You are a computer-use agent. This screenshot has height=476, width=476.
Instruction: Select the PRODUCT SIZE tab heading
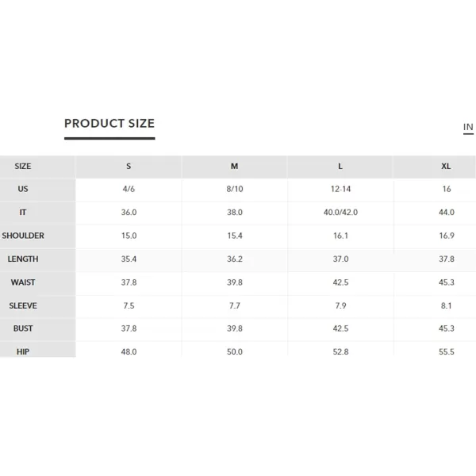click(x=109, y=124)
